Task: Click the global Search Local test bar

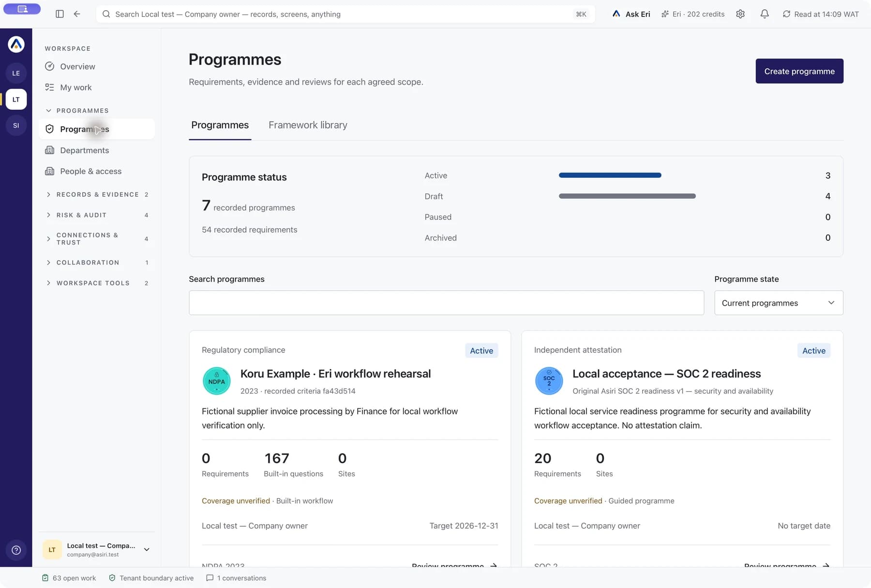Action: pyautogui.click(x=345, y=14)
